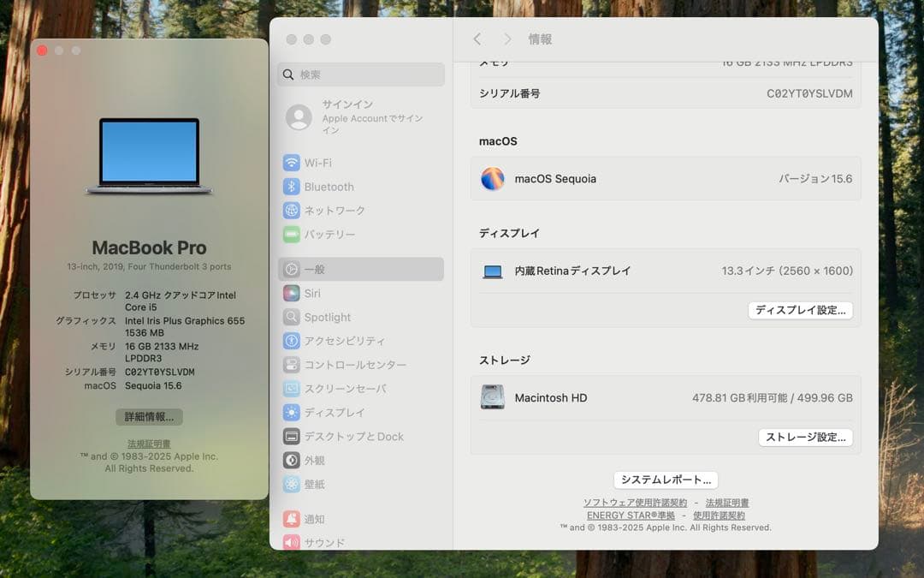Open Wi-Fi settings icon in sidebar
Image resolution: width=924 pixels, height=578 pixels.
pyautogui.click(x=291, y=163)
